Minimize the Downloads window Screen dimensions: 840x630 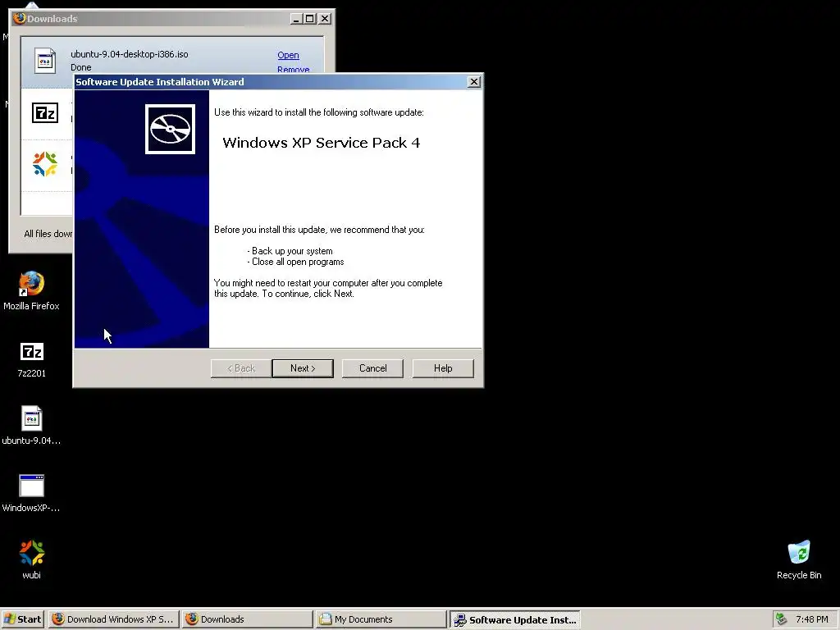point(296,19)
